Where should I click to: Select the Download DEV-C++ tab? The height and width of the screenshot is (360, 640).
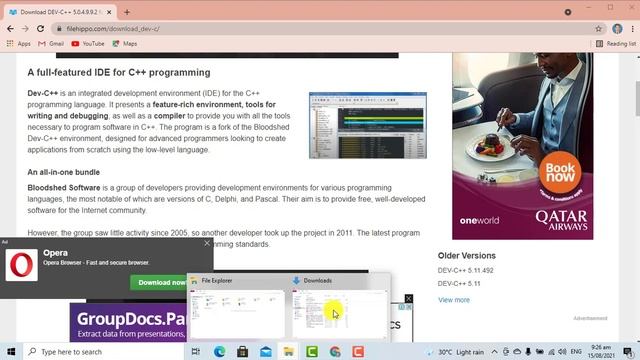coord(60,12)
